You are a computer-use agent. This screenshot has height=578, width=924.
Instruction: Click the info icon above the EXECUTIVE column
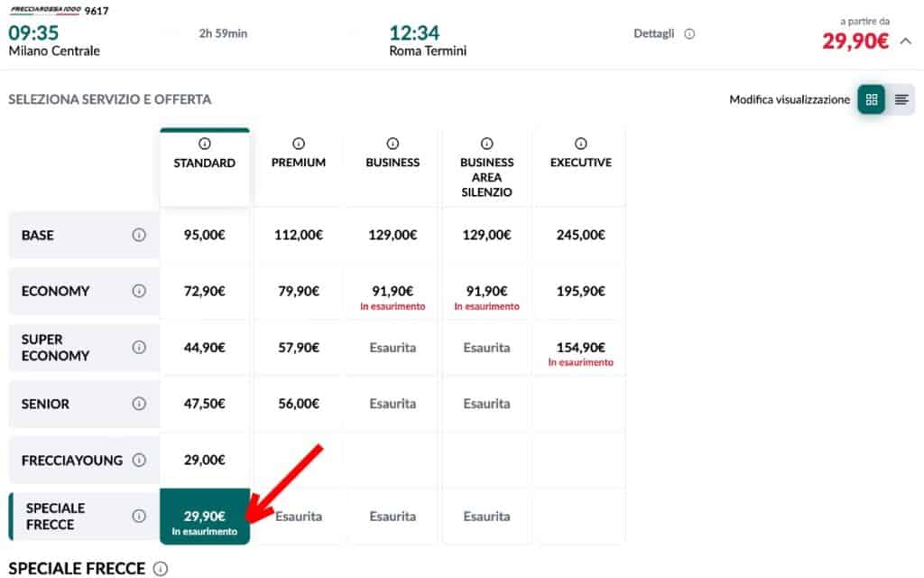point(580,144)
